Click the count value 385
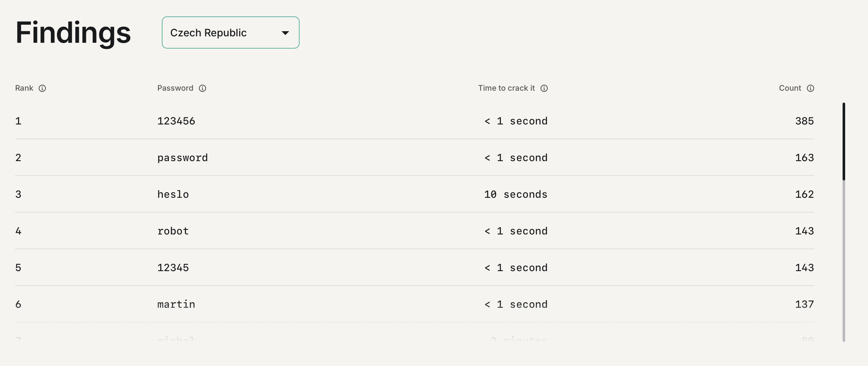Screen dimensions: 868x366 tap(804, 121)
